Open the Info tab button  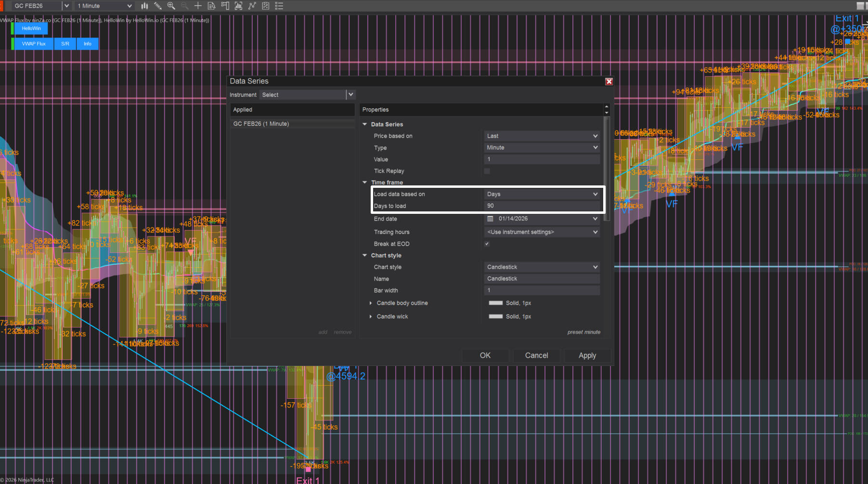[88, 44]
